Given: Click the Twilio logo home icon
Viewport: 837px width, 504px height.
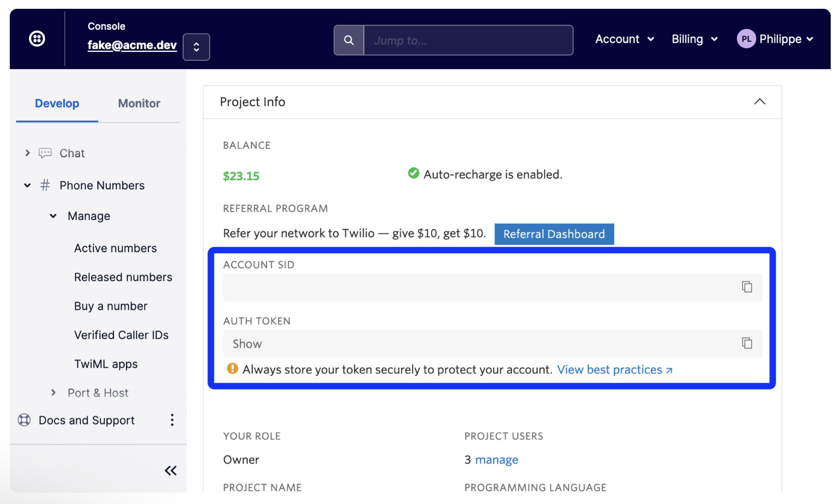Looking at the screenshot, I should pos(37,39).
